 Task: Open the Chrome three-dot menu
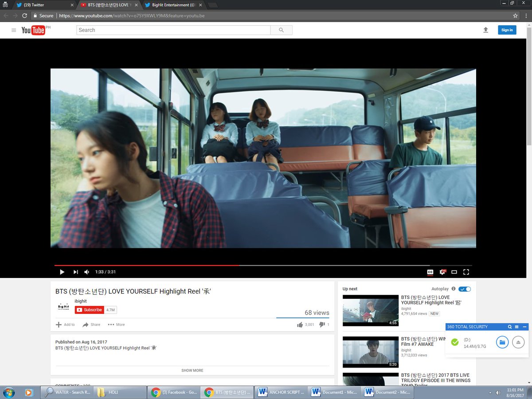525,16
